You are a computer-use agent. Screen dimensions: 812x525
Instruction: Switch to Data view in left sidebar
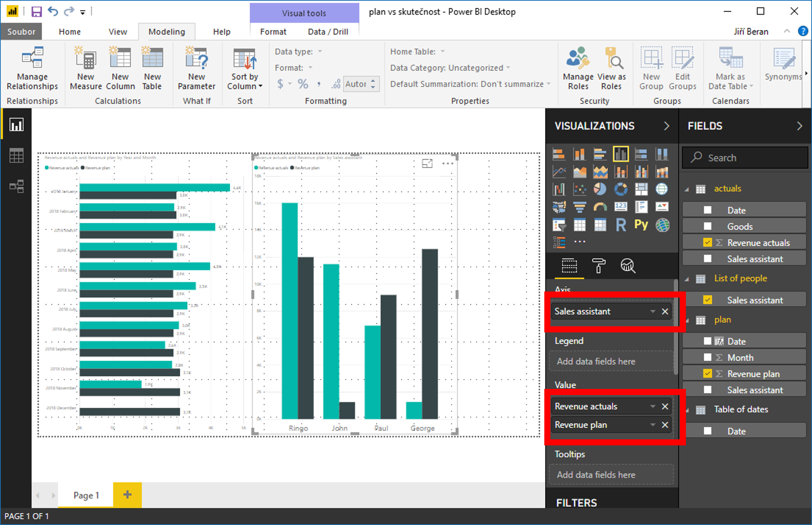(x=16, y=155)
